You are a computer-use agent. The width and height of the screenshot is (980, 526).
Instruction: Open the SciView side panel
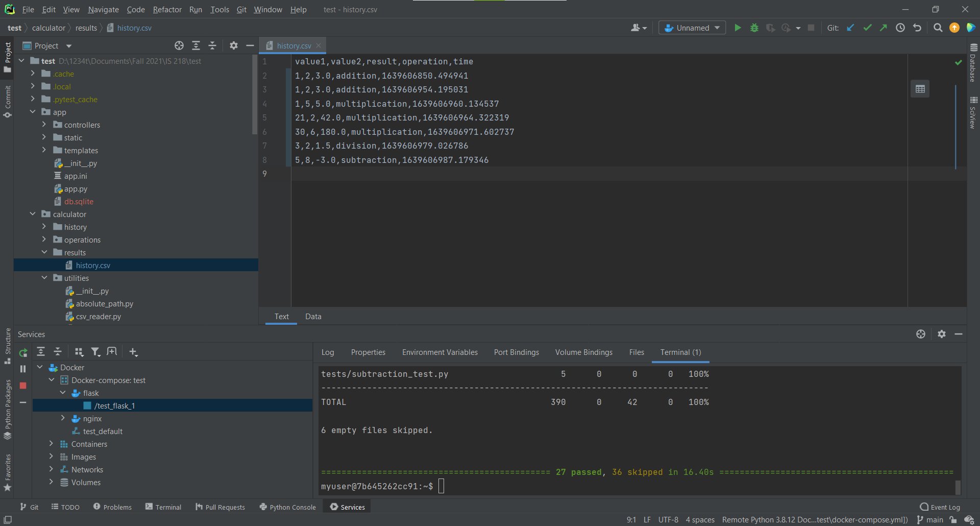pos(973,112)
